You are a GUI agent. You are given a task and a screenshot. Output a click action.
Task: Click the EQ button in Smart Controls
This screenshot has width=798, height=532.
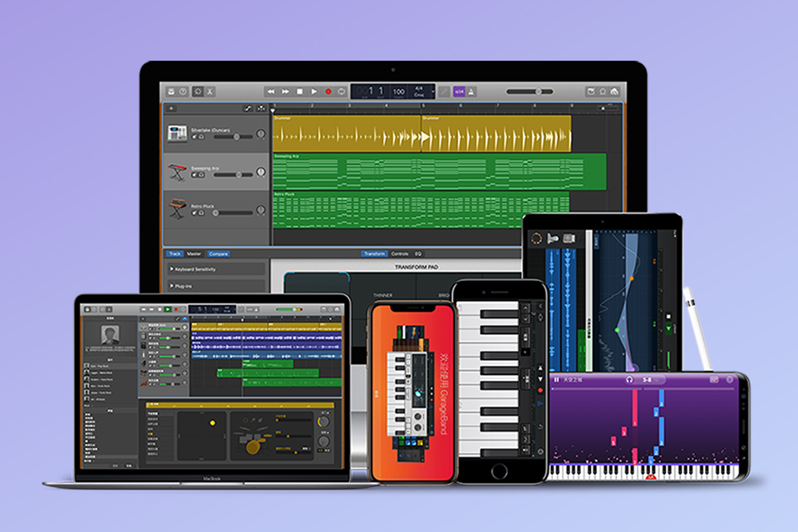(418, 254)
